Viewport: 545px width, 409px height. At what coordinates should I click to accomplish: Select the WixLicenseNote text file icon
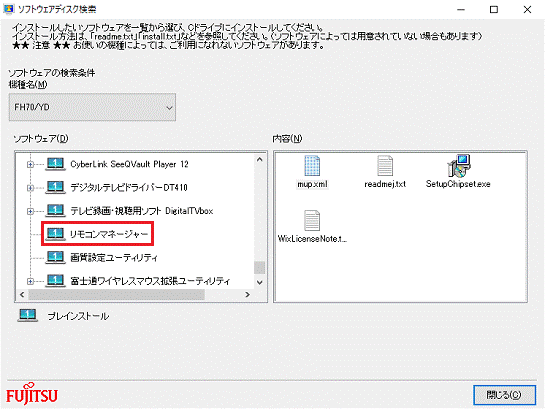point(312,221)
